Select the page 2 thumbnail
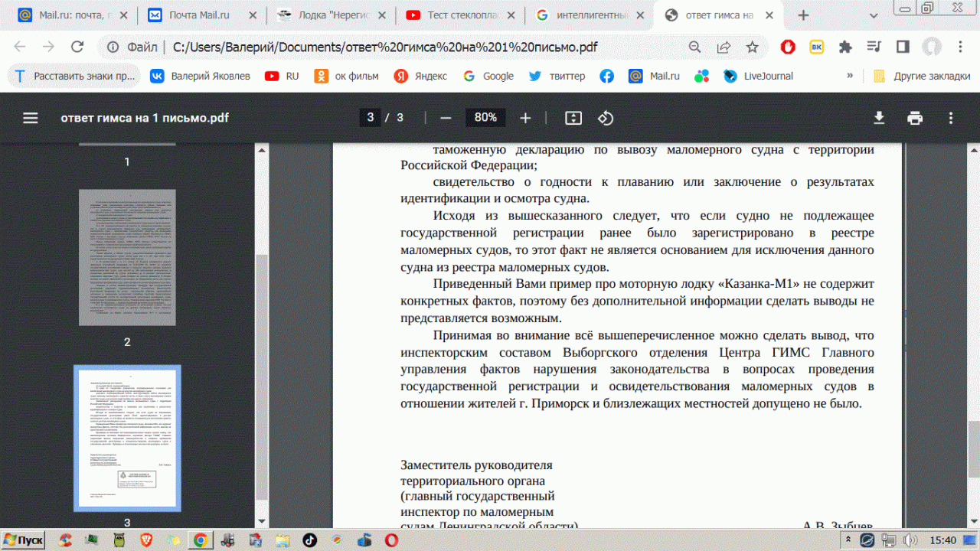980x551 pixels. coord(127,259)
